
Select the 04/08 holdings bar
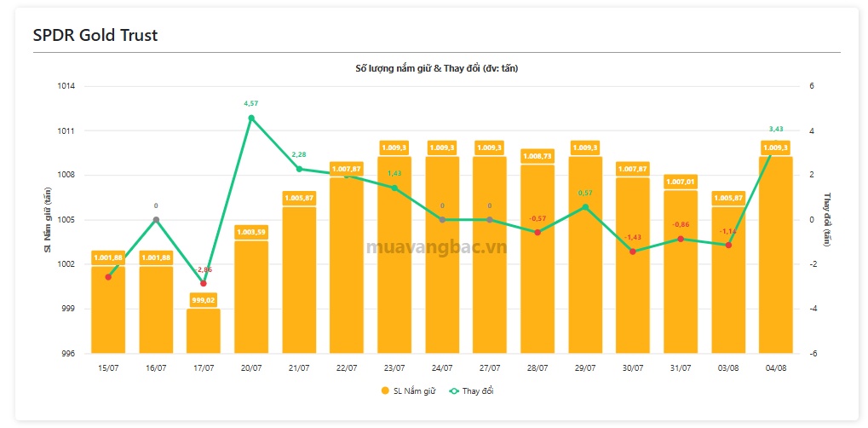click(775, 254)
